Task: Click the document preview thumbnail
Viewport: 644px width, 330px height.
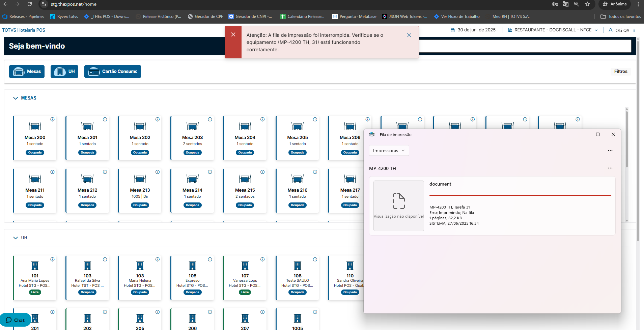Action: point(399,206)
